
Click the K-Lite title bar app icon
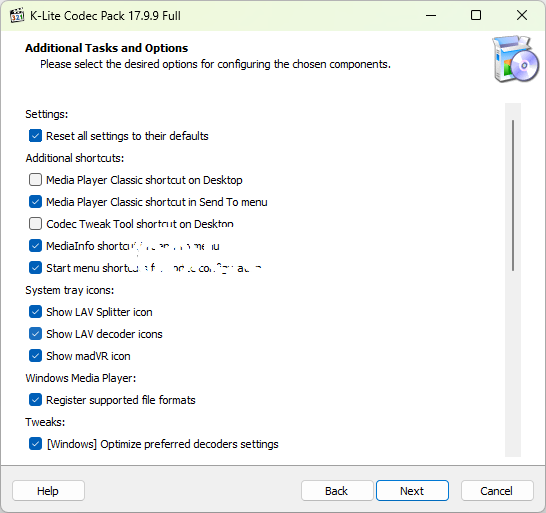pos(17,16)
